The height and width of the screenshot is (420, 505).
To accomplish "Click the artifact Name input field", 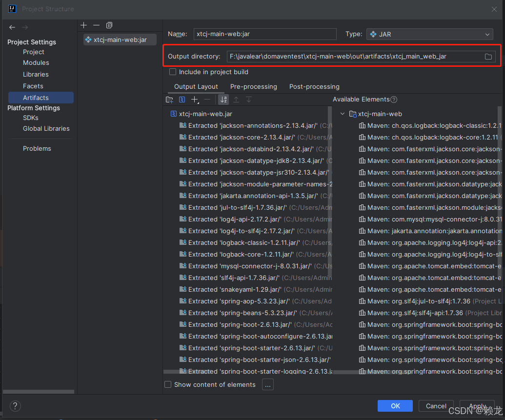I will (x=265, y=34).
